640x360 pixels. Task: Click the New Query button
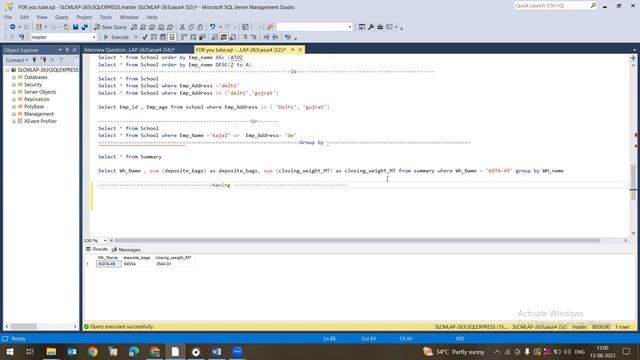111,27
